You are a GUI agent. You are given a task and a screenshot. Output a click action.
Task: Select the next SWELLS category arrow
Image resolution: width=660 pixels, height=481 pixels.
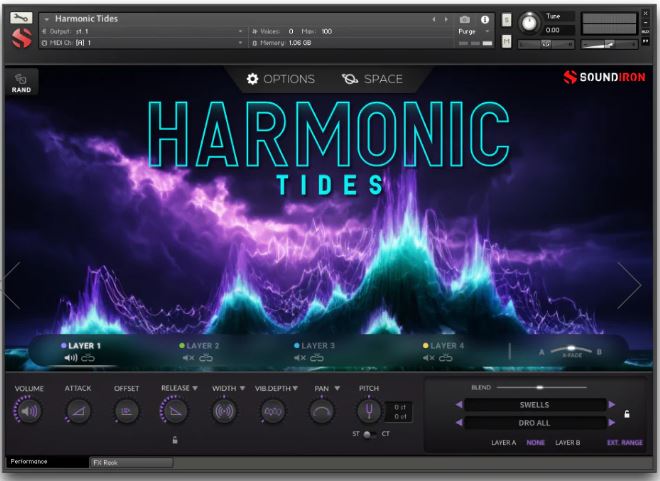click(612, 405)
